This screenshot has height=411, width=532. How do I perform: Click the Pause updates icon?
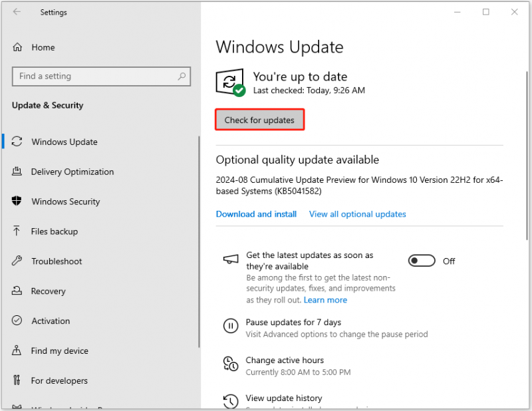click(x=231, y=326)
